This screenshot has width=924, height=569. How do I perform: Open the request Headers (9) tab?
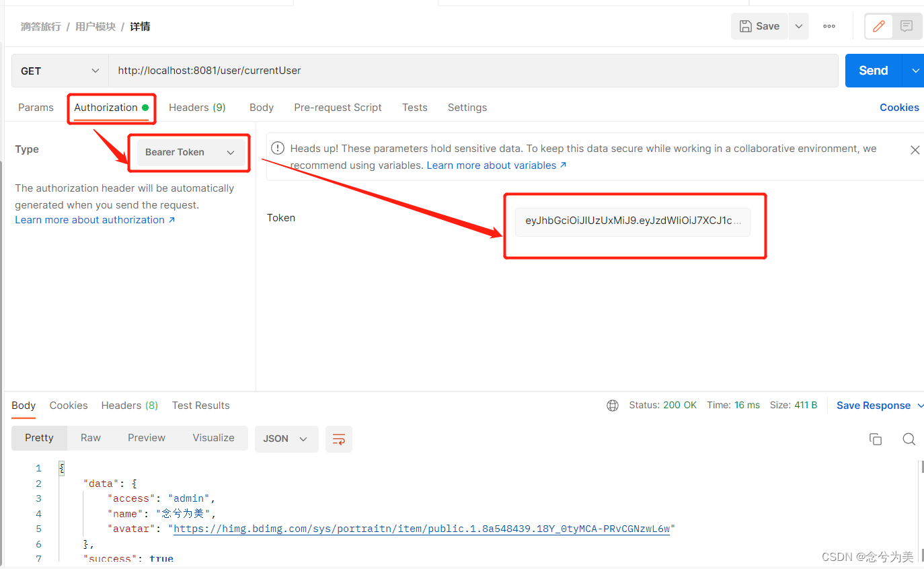[x=197, y=108]
